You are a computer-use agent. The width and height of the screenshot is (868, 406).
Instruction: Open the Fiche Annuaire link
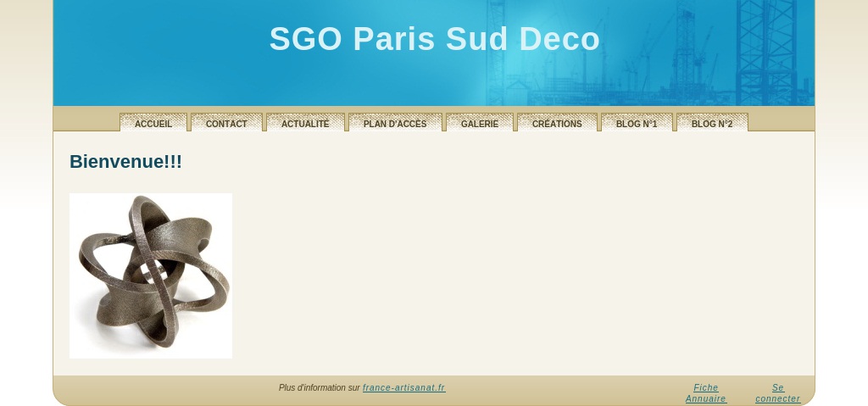(706, 393)
